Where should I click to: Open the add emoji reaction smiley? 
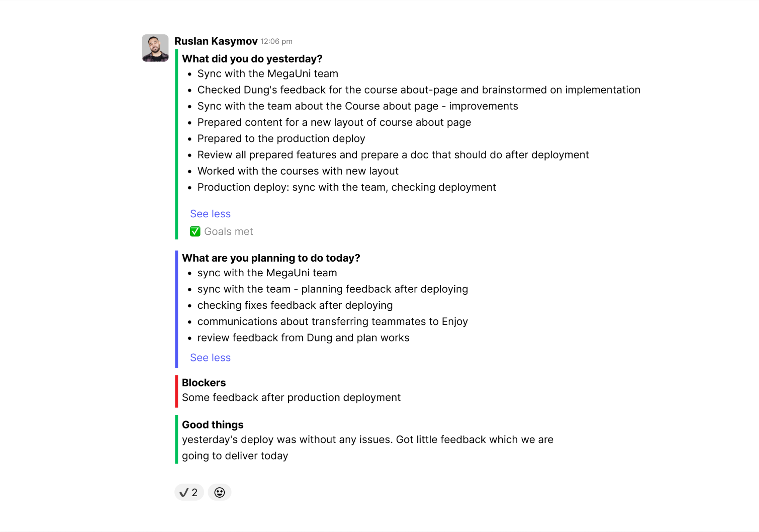[219, 492]
